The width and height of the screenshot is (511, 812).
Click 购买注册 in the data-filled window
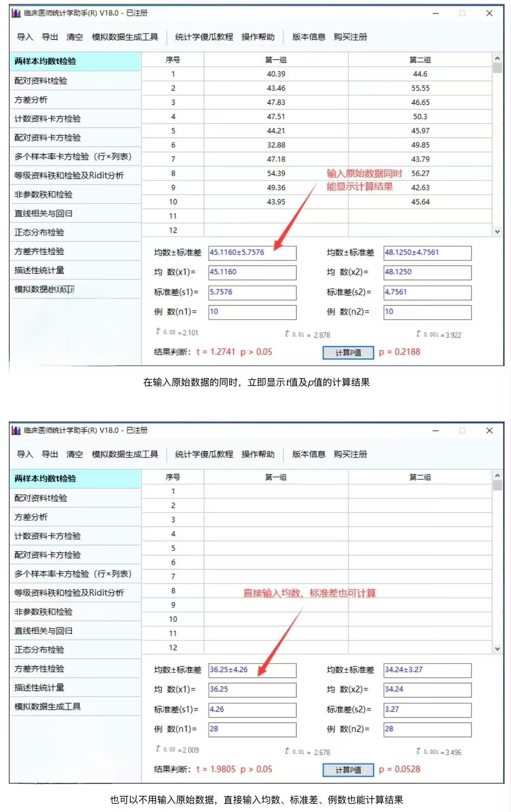pos(350,37)
